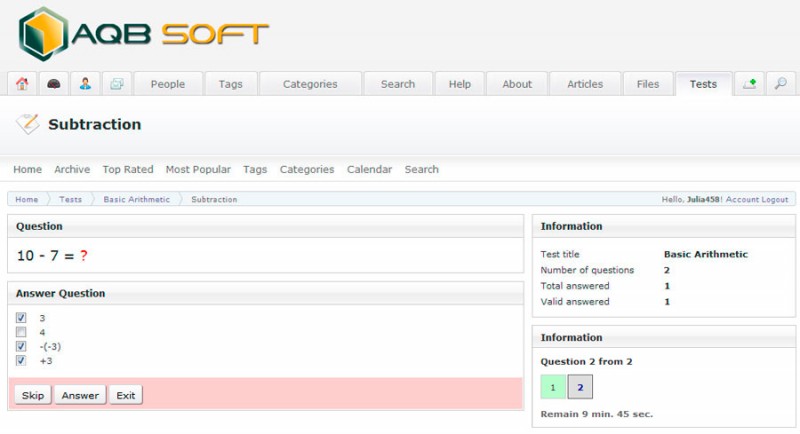
Task: Check the answer option 4
Action: point(21,332)
